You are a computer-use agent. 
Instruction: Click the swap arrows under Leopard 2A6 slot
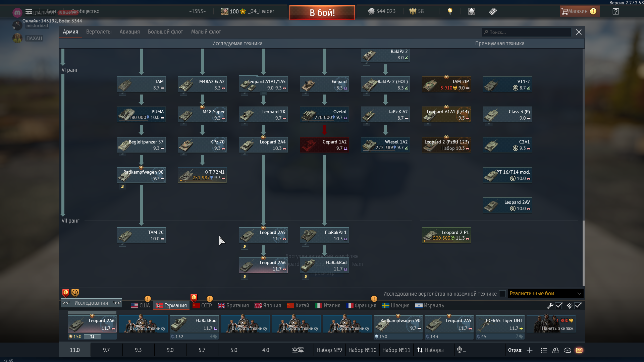(x=92, y=337)
